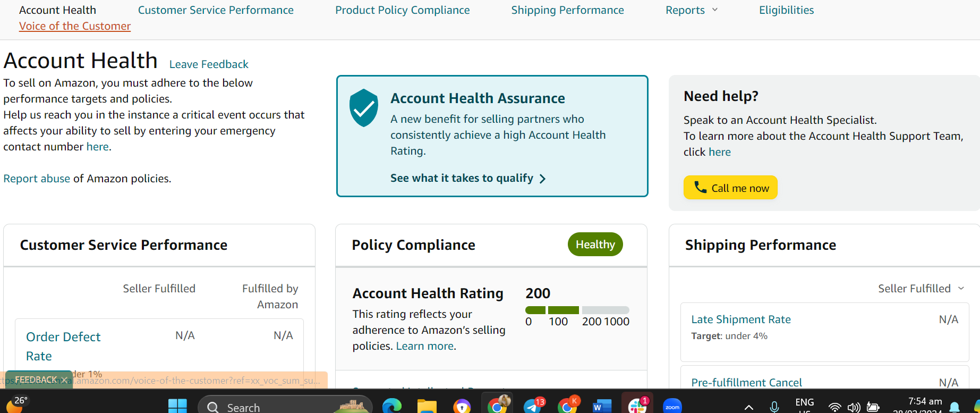Click 'here' link for Account Health Support Team

(x=720, y=152)
